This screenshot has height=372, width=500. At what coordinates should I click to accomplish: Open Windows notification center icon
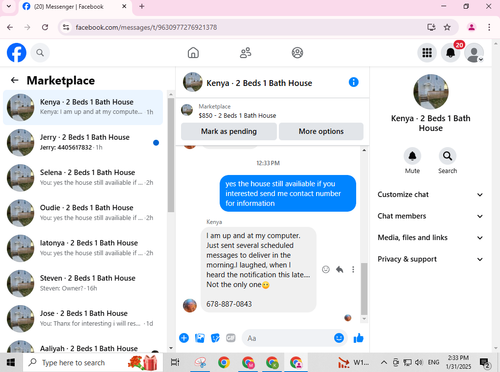coord(485,362)
